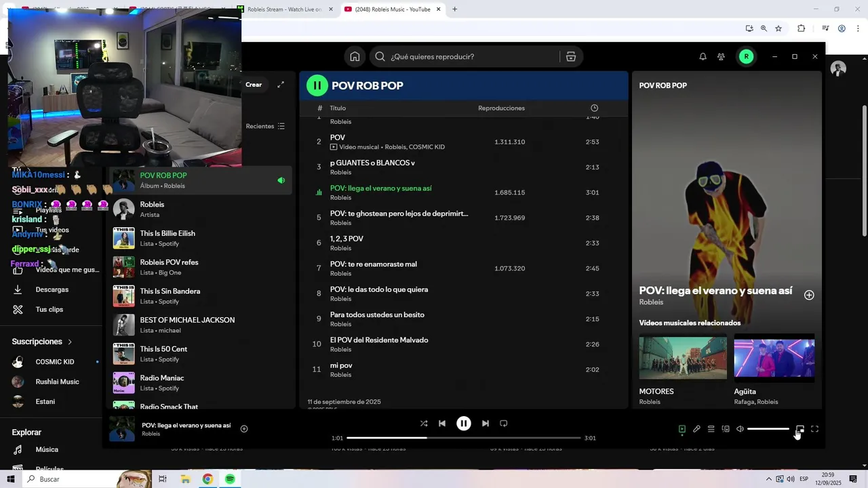Adjust the Spotify volume slider
This screenshot has width=868, height=488.
(x=768, y=429)
